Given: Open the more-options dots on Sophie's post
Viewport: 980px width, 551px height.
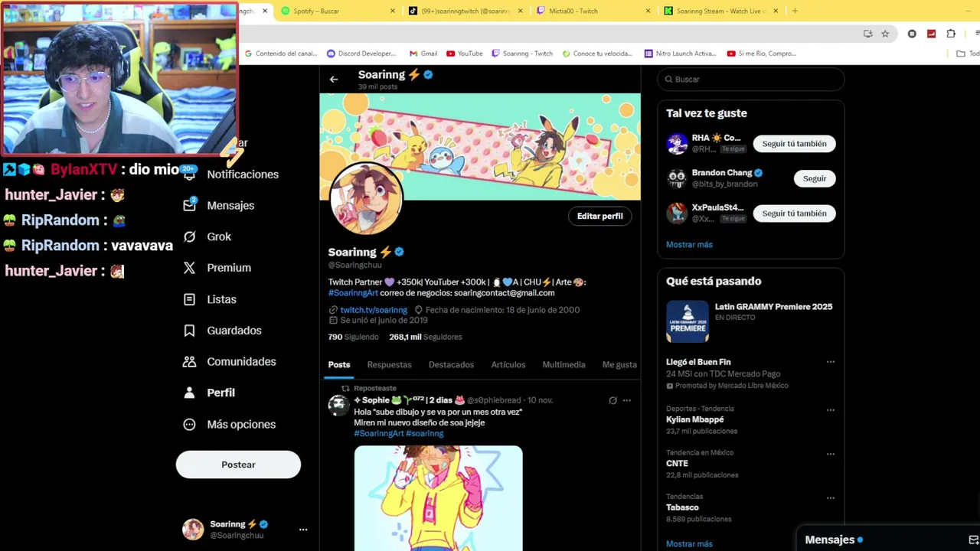Looking at the screenshot, I should pyautogui.click(x=627, y=400).
